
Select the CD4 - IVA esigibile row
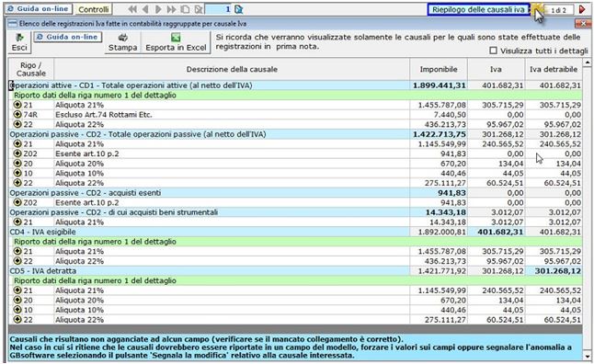pos(295,232)
